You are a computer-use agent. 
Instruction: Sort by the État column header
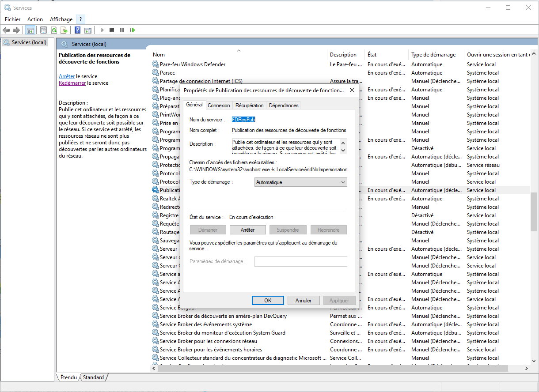click(x=387, y=55)
